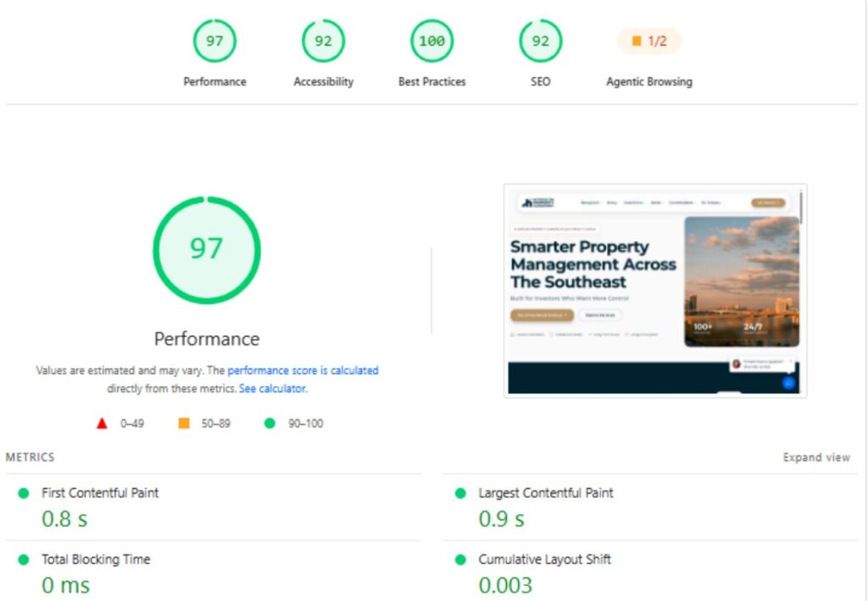Viewport: 868px width, 601px height.
Task: Open the 'performance score is calculated' link
Action: click(303, 370)
